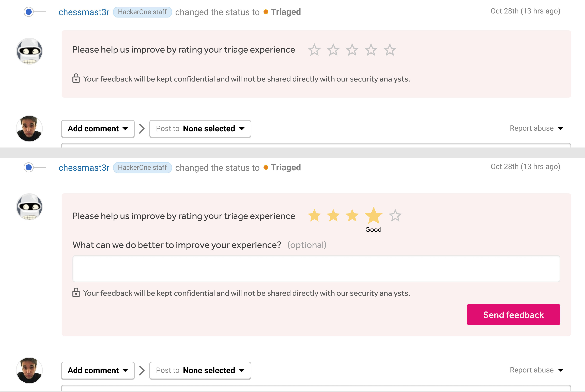Rate triage one star in the unrated form
Image resolution: width=585 pixels, height=392 pixels.
(314, 50)
